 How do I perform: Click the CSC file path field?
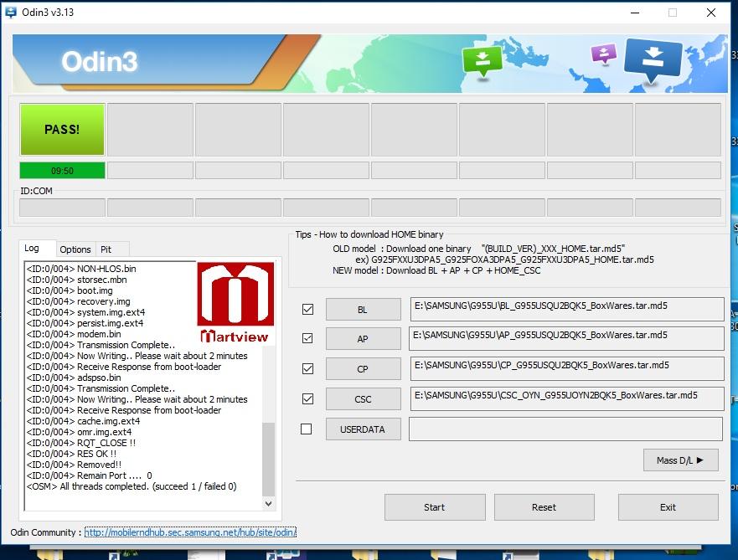coord(566,398)
